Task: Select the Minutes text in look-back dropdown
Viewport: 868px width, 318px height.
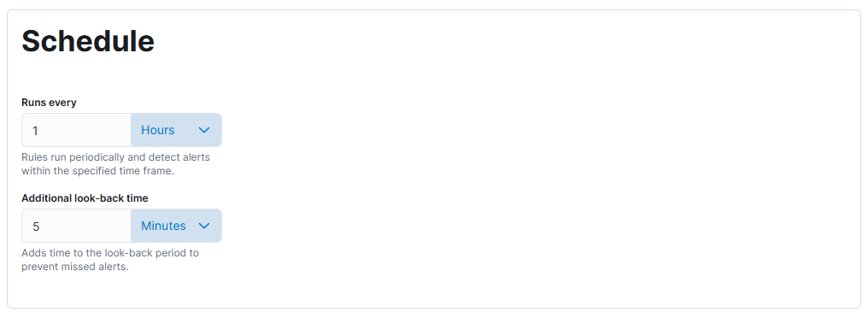Action: pos(163,226)
